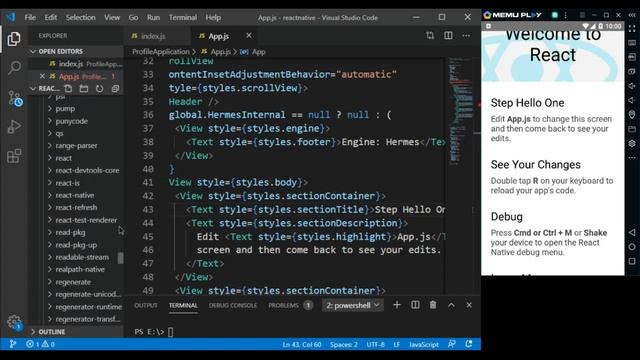
Task: Click New Folder icon in explorer header
Action: 84,89
